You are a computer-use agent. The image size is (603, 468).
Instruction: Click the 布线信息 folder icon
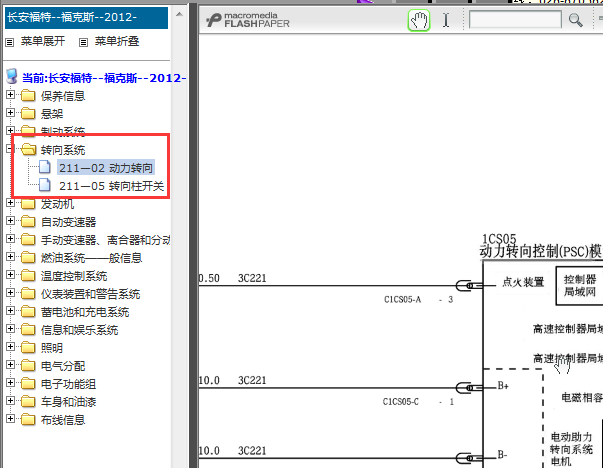(28, 419)
